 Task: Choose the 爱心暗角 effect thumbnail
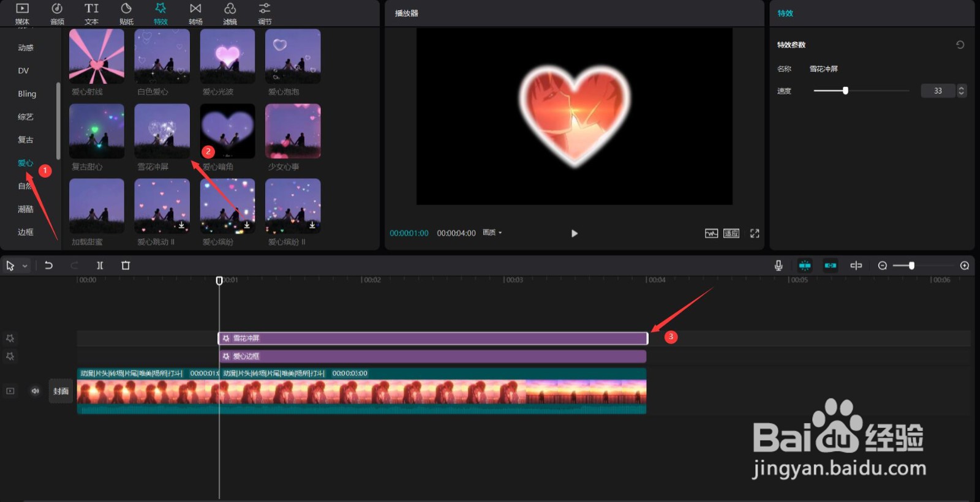227,131
